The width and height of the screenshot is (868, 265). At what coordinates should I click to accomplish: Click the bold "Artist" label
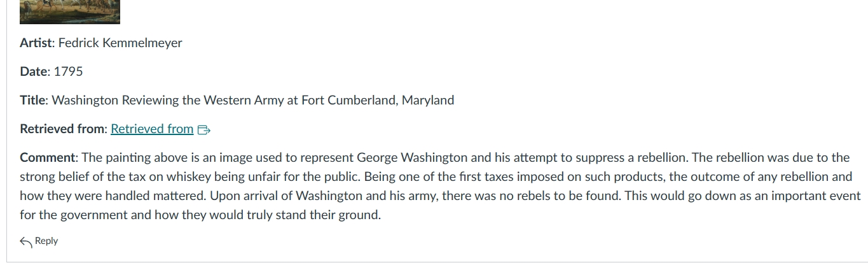click(x=36, y=43)
